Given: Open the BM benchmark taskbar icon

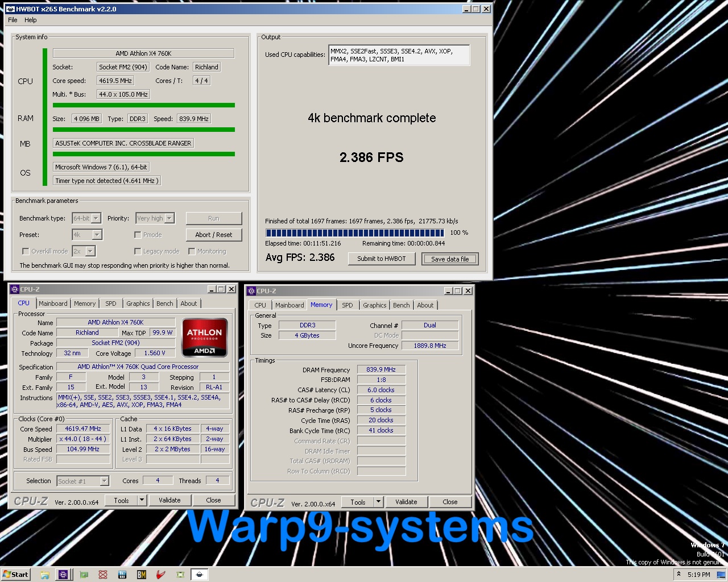Looking at the screenshot, I should (x=142, y=575).
